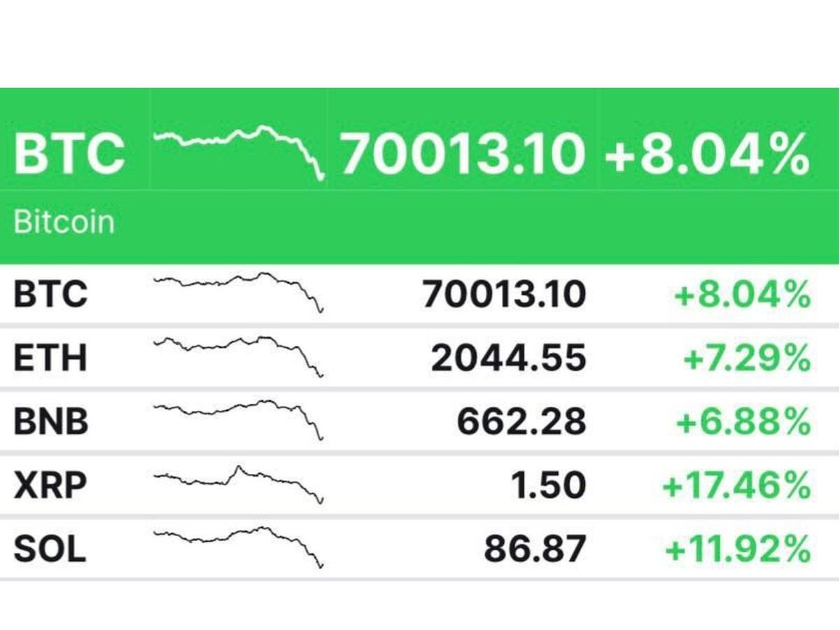Select the large BTC ticker heading
This screenshot has width=840, height=630.
click(69, 153)
